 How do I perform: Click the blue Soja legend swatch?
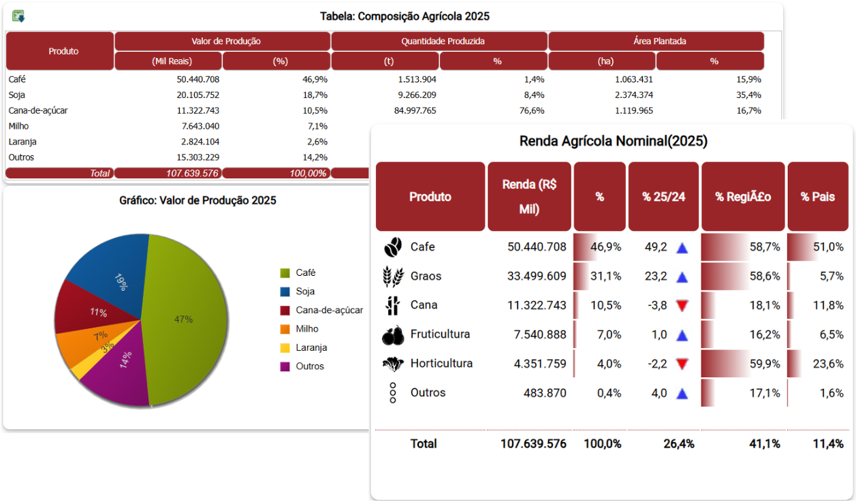point(285,292)
